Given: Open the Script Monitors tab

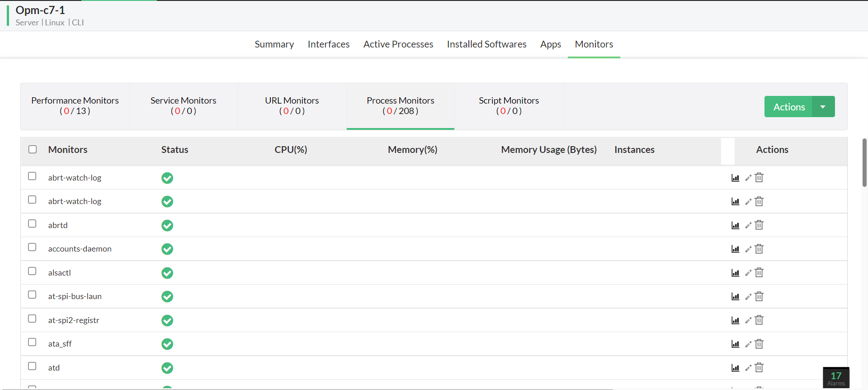Looking at the screenshot, I should [509, 105].
